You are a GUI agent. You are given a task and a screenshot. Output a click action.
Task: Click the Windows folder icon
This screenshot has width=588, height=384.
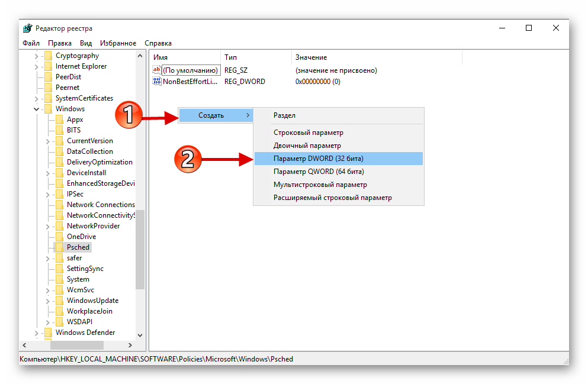pos(49,109)
